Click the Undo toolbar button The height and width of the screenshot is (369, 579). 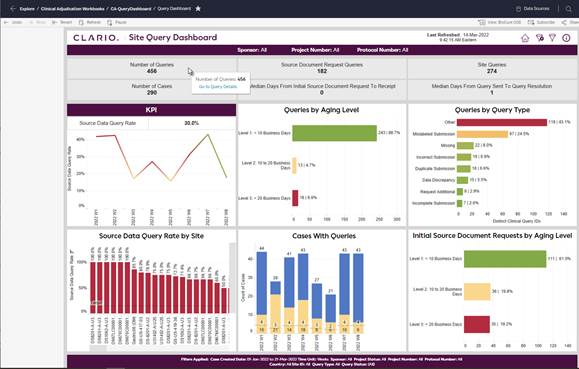coord(13,23)
